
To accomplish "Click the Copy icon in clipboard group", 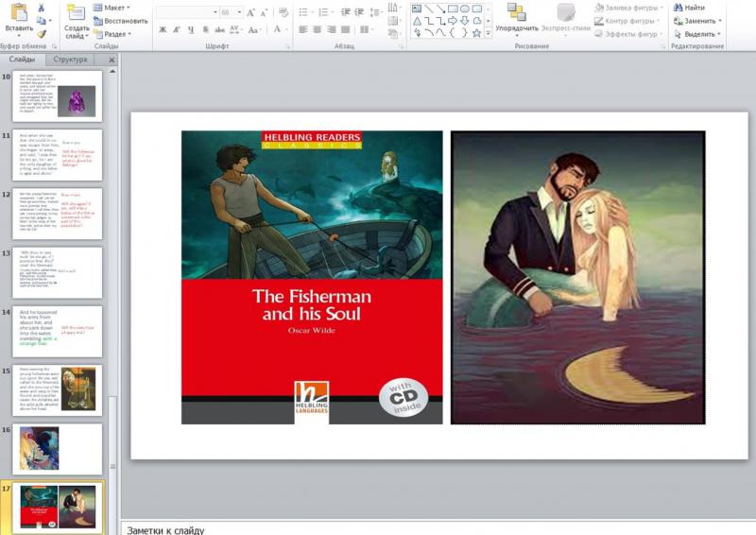I will click(42, 21).
